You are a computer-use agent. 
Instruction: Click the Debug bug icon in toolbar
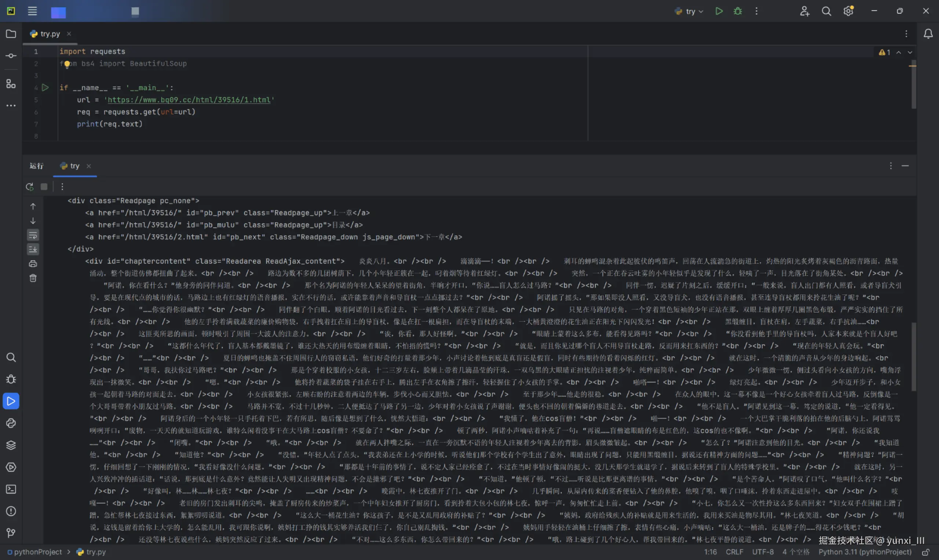coord(737,11)
